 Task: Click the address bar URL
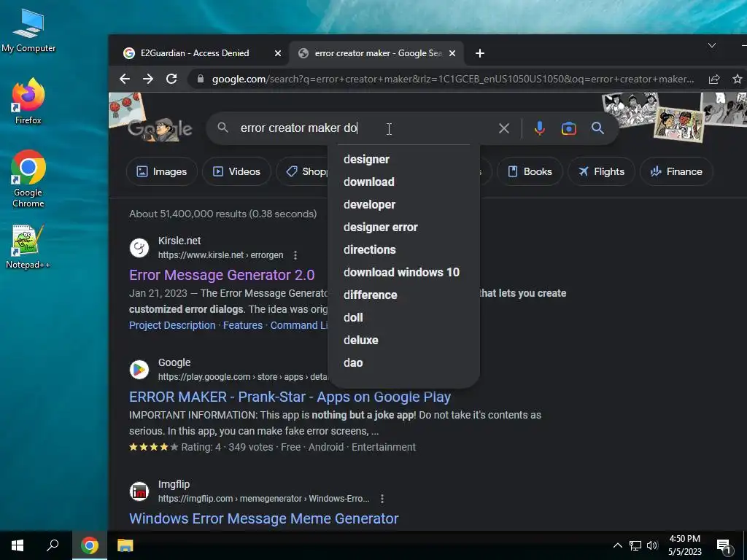tap(452, 79)
